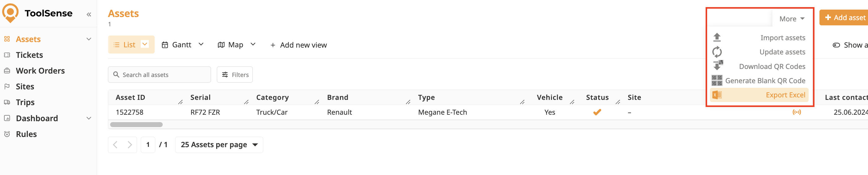This screenshot has width=868, height=175.
Task: Click the Update assets refresh icon
Action: [717, 52]
